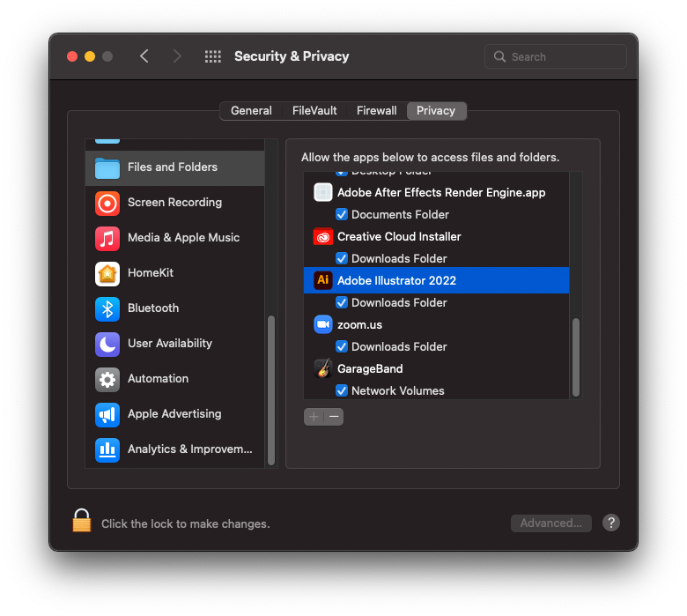Click the Creative Cloud Installer icon
This screenshot has width=687, height=616.
323,237
